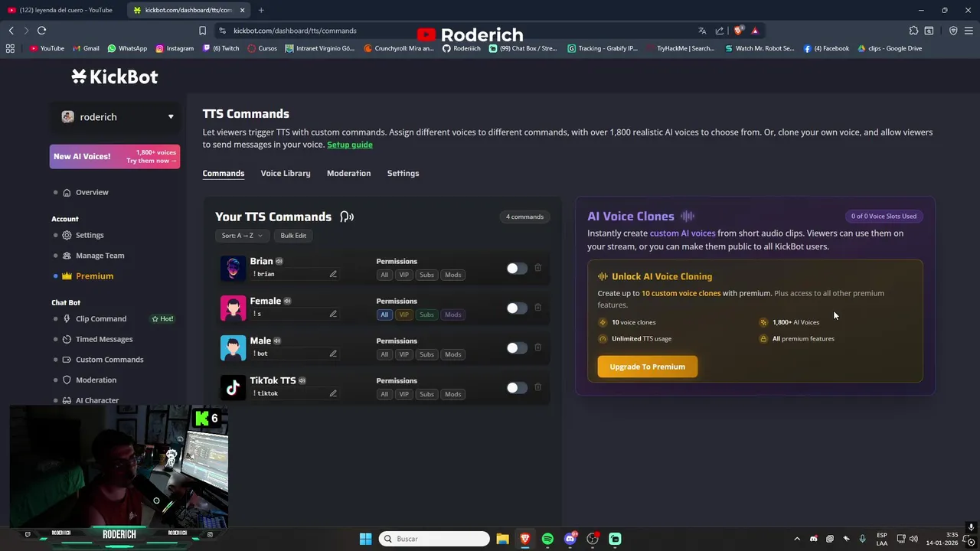Switch to the Commands tab

pos(224,173)
